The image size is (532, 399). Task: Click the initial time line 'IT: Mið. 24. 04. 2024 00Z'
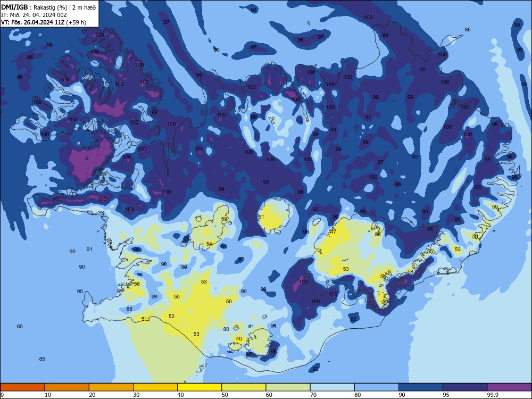pos(34,15)
